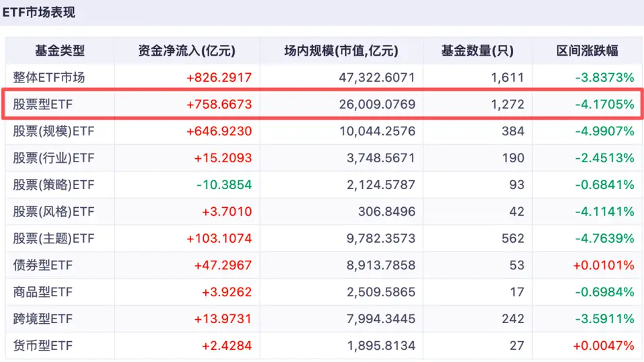This screenshot has height=362, width=644.
Task: Click the 资金净流入(亿元) column header
Action: pos(186,50)
